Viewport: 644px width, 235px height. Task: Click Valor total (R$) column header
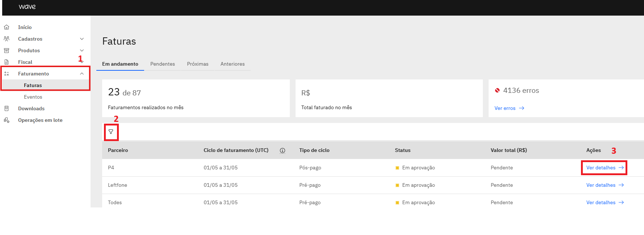click(x=509, y=150)
